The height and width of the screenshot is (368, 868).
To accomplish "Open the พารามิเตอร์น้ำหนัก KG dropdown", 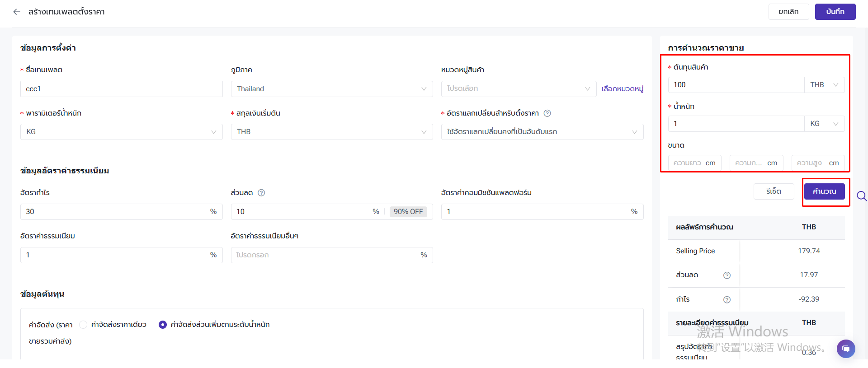I will 121,132.
